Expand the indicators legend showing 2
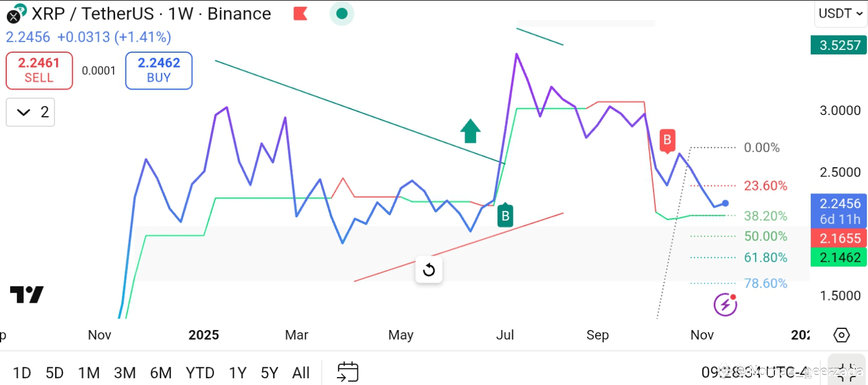This screenshot has width=868, height=385. coord(31,112)
